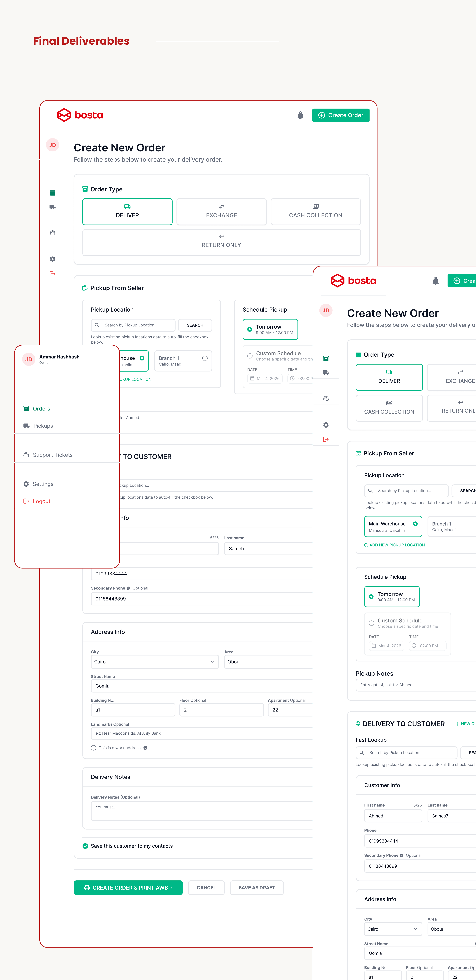This screenshot has height=980, width=476.
Task: Click the JD avatar in desktop sidebar
Action: pyautogui.click(x=53, y=145)
